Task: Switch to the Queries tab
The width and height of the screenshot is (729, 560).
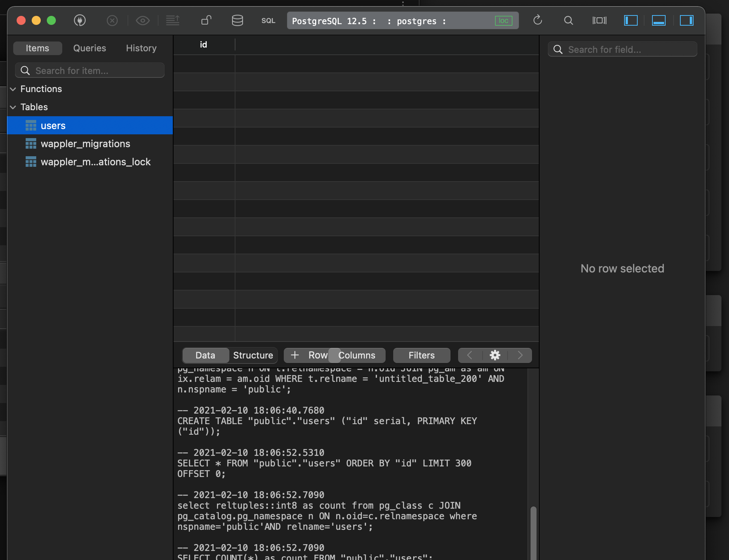Action: pyautogui.click(x=89, y=48)
